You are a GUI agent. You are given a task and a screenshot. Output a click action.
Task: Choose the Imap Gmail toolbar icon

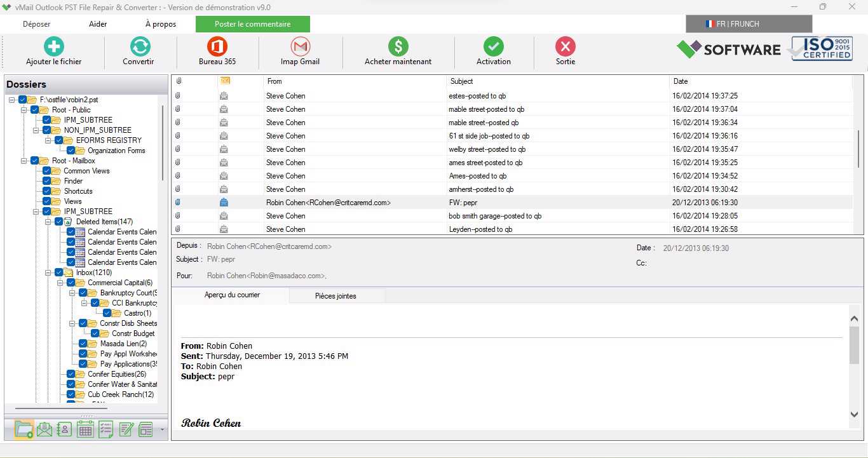(x=301, y=46)
